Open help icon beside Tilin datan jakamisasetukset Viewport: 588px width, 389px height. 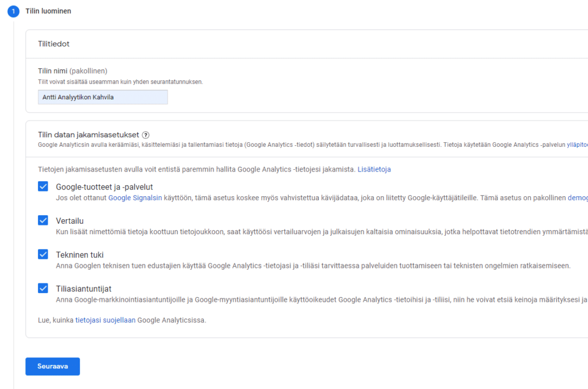pyautogui.click(x=146, y=135)
